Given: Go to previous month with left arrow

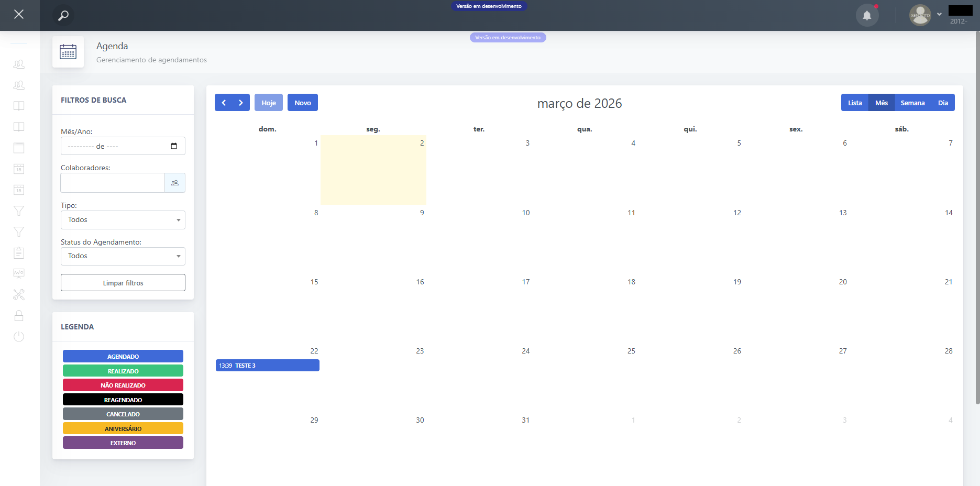Looking at the screenshot, I should pyautogui.click(x=224, y=103).
